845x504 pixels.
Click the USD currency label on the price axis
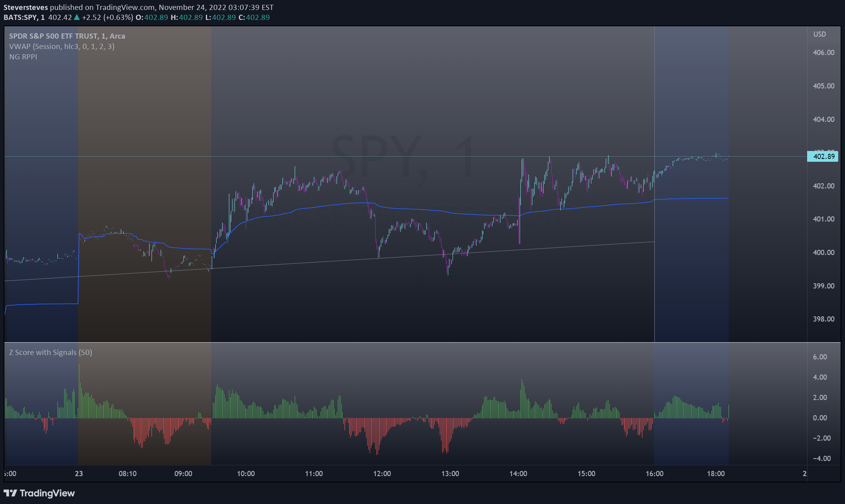click(x=819, y=34)
